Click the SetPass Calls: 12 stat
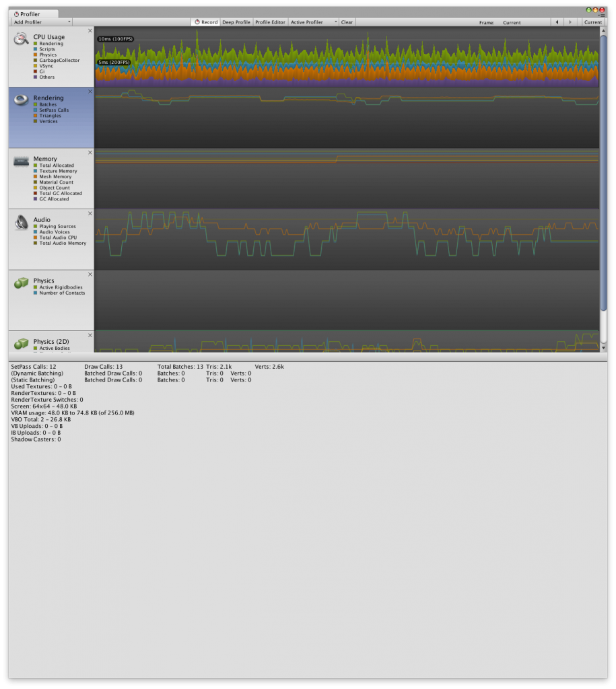The width and height of the screenshot is (616, 689). click(x=34, y=367)
